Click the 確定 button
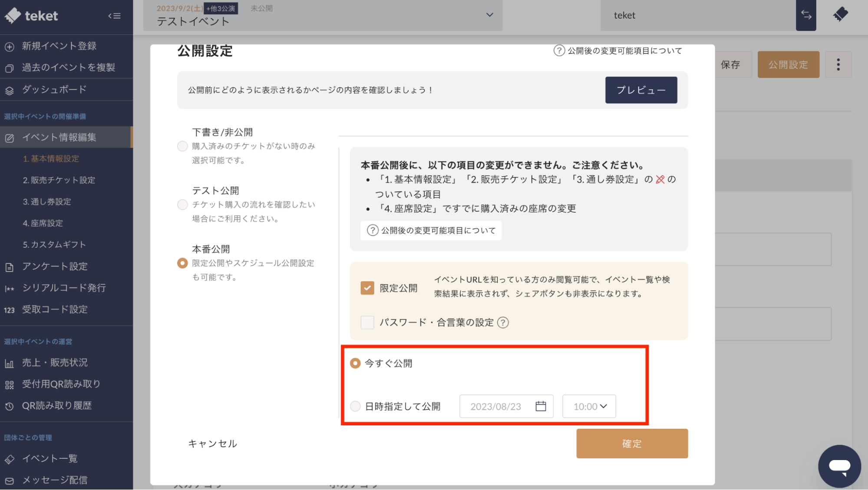Screen dimensions: 868x490 tap(632, 444)
